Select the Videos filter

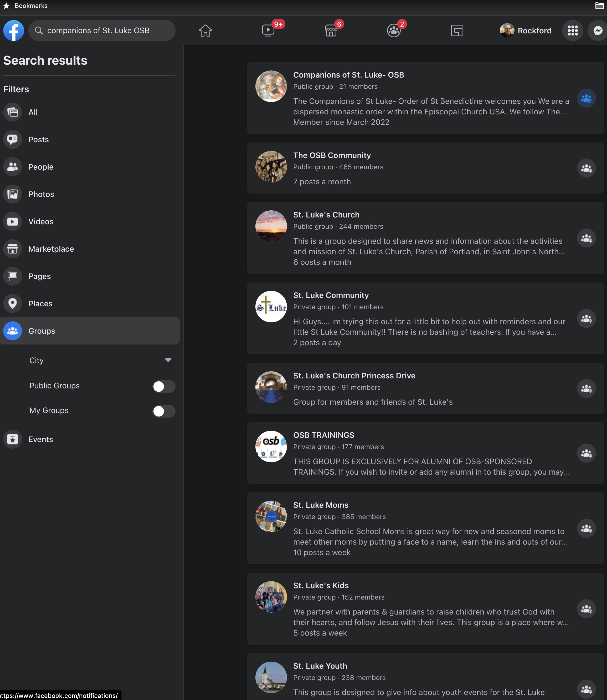click(90, 221)
